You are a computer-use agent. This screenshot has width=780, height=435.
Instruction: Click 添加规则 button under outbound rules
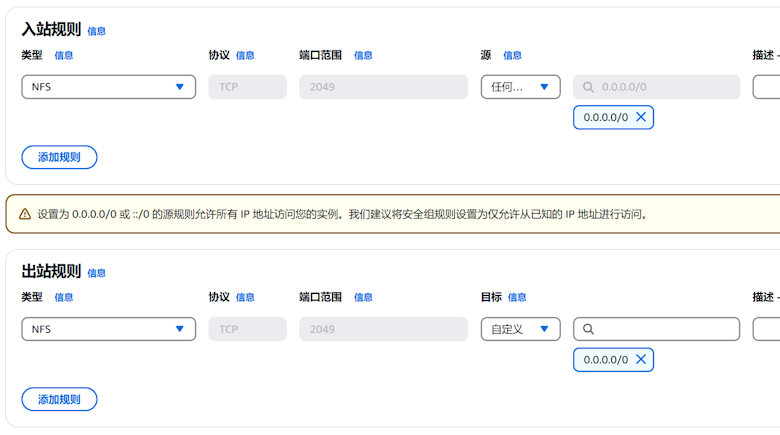click(59, 399)
